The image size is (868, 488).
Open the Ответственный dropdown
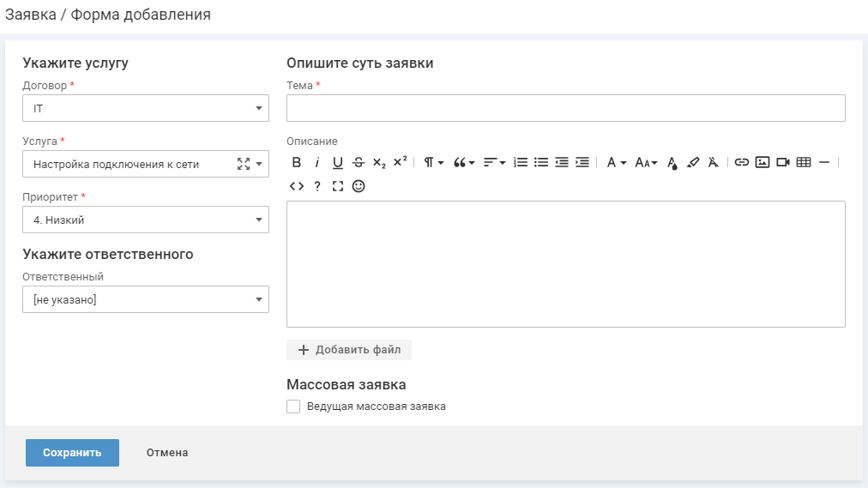[x=145, y=299]
